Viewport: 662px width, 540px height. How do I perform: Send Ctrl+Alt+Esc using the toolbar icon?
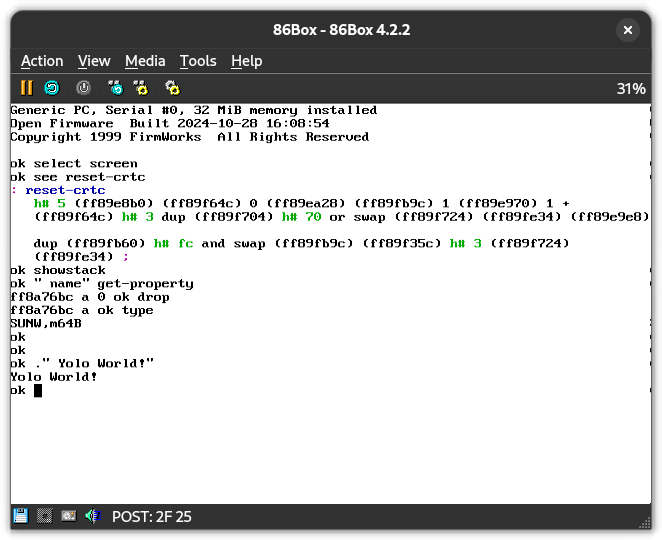(x=141, y=88)
